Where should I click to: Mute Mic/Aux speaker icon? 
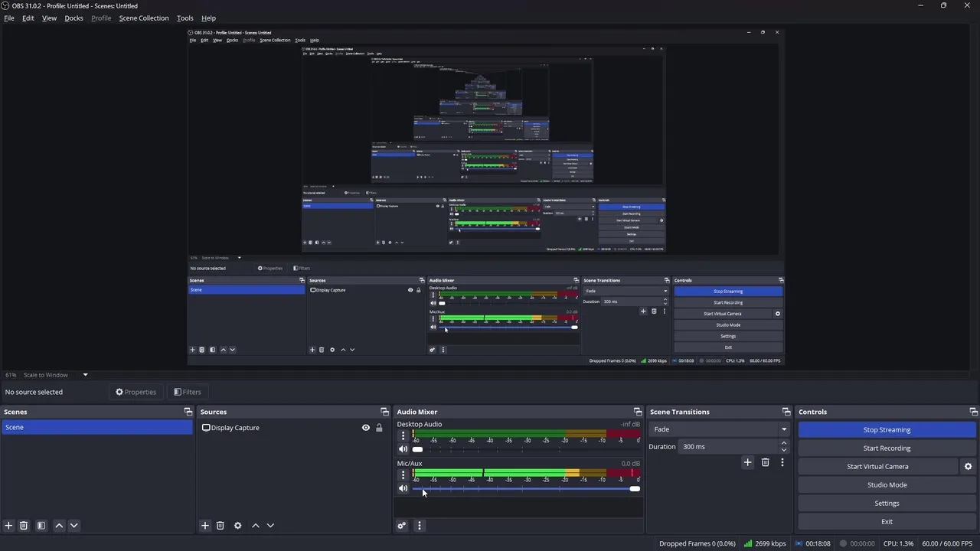click(x=403, y=488)
